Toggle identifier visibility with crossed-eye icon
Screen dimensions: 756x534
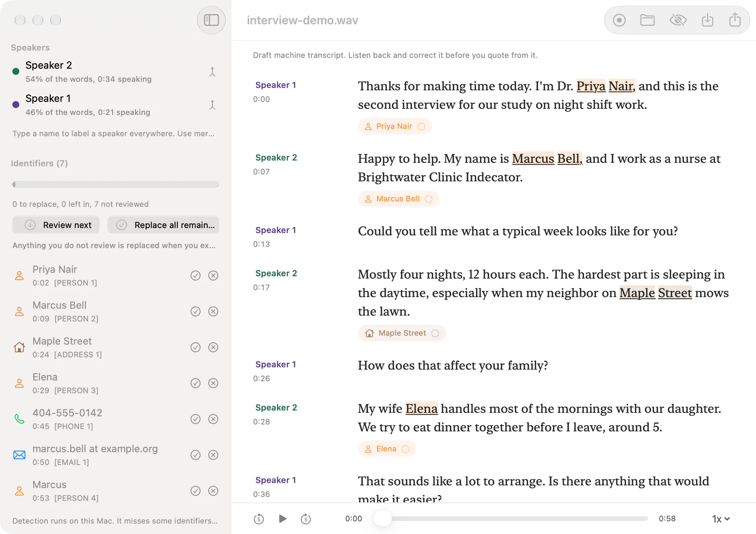coord(678,20)
